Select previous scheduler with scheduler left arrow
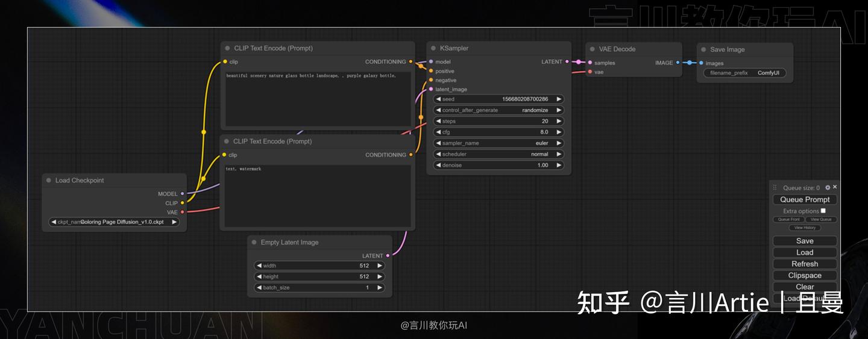This screenshot has width=868, height=339. pos(438,154)
